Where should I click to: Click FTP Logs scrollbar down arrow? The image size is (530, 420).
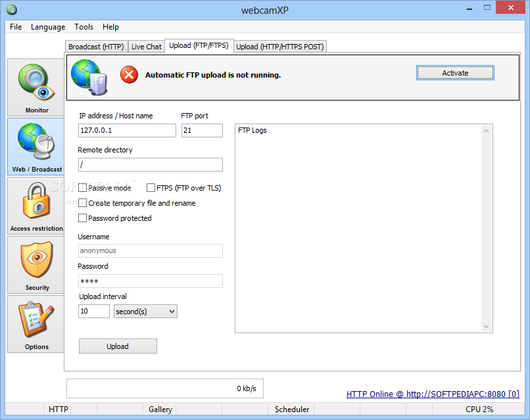tap(486, 327)
